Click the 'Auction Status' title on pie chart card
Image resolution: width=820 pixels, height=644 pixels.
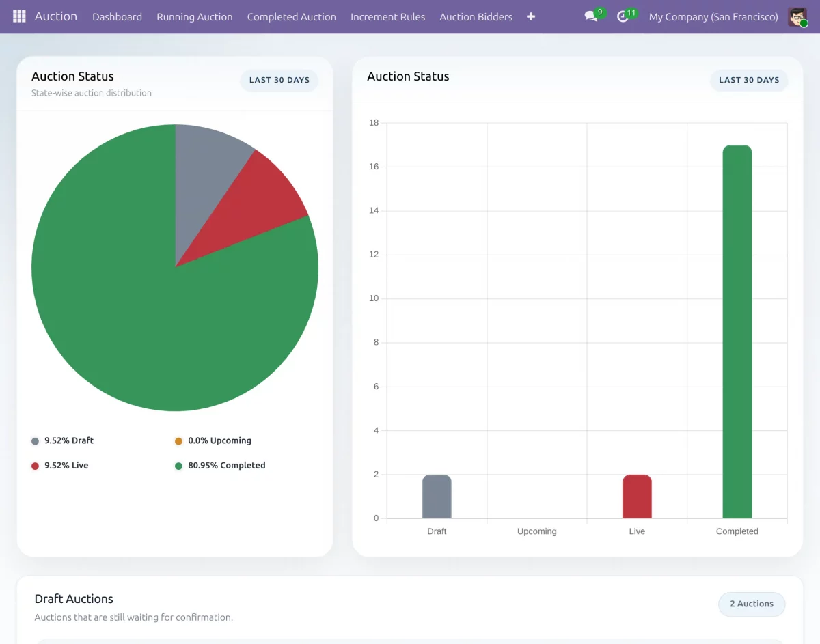point(72,76)
